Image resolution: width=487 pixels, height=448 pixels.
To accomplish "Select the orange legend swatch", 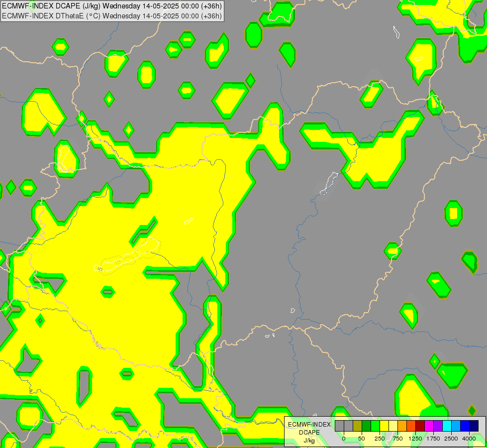I will click(402, 426).
